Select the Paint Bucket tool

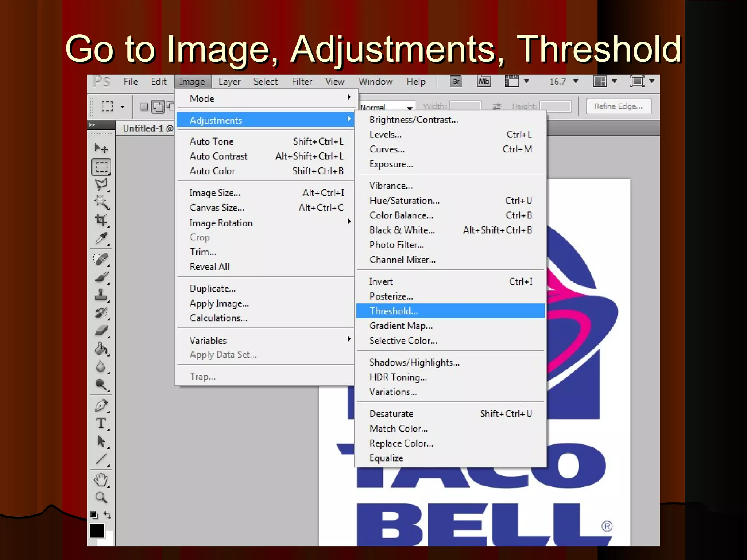point(101,349)
